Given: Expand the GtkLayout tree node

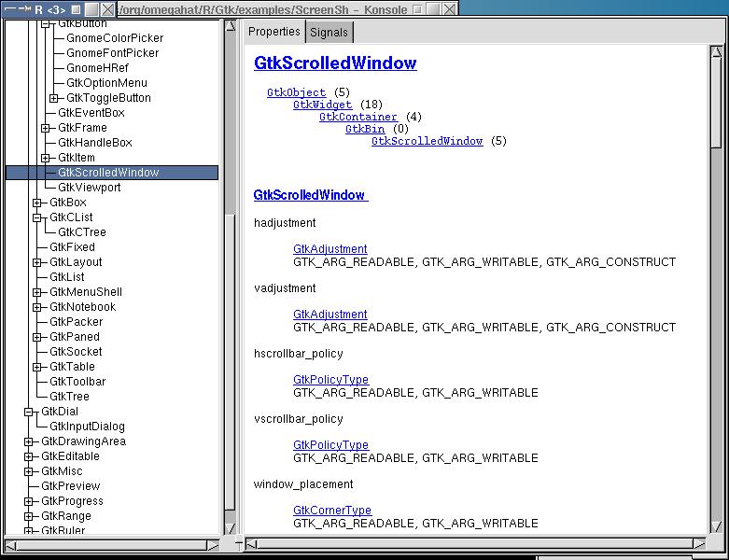Looking at the screenshot, I should click(37, 262).
